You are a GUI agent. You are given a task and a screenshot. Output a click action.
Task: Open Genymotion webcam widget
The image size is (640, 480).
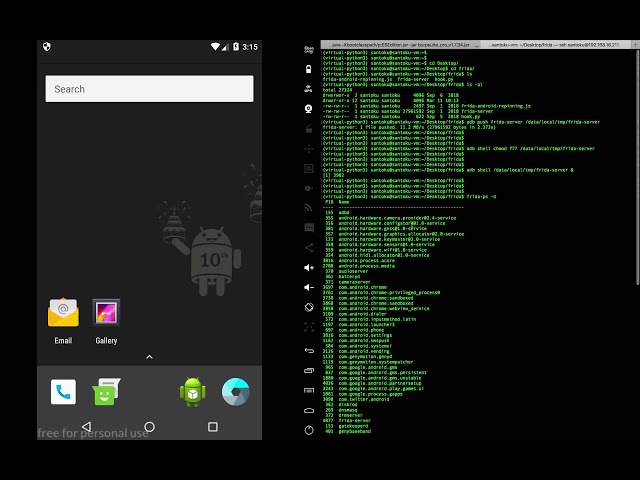coord(309,109)
